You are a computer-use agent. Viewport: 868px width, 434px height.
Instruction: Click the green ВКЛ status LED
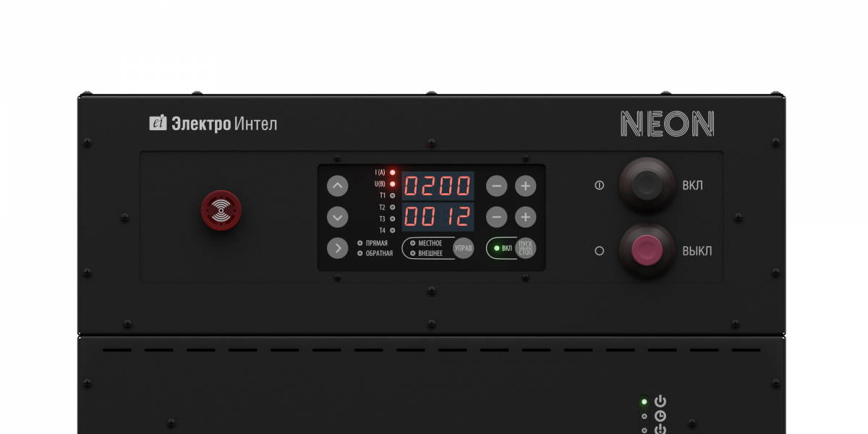(496, 248)
